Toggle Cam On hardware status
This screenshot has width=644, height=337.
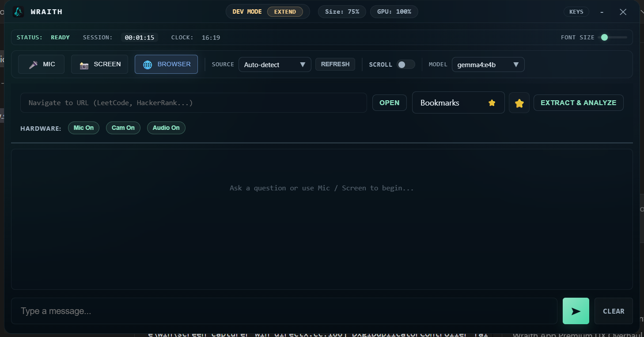(x=123, y=128)
